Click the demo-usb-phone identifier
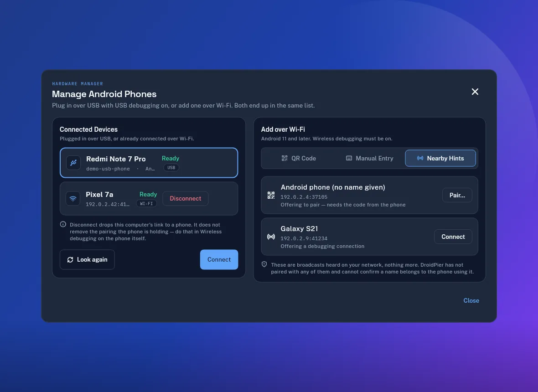Screen dimensions: 538x392 tap(108, 169)
